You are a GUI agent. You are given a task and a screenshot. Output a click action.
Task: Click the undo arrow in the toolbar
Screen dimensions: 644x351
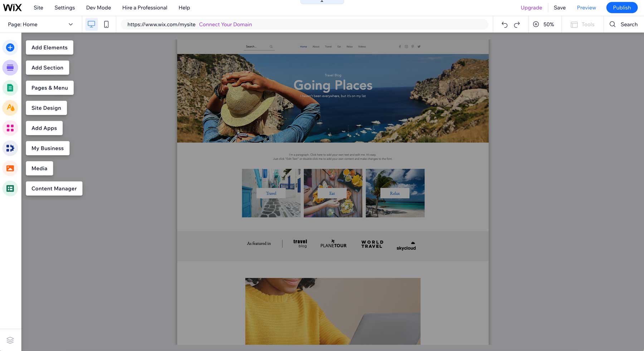[504, 24]
